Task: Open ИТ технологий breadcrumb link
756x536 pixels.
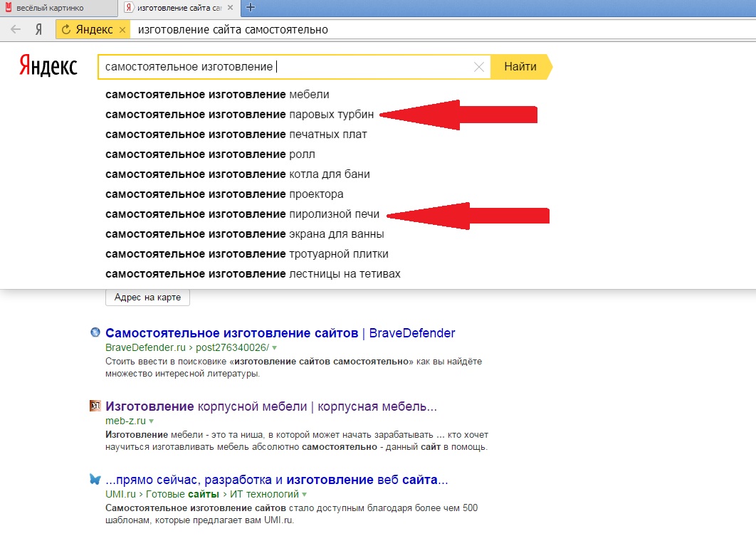Action: [264, 494]
